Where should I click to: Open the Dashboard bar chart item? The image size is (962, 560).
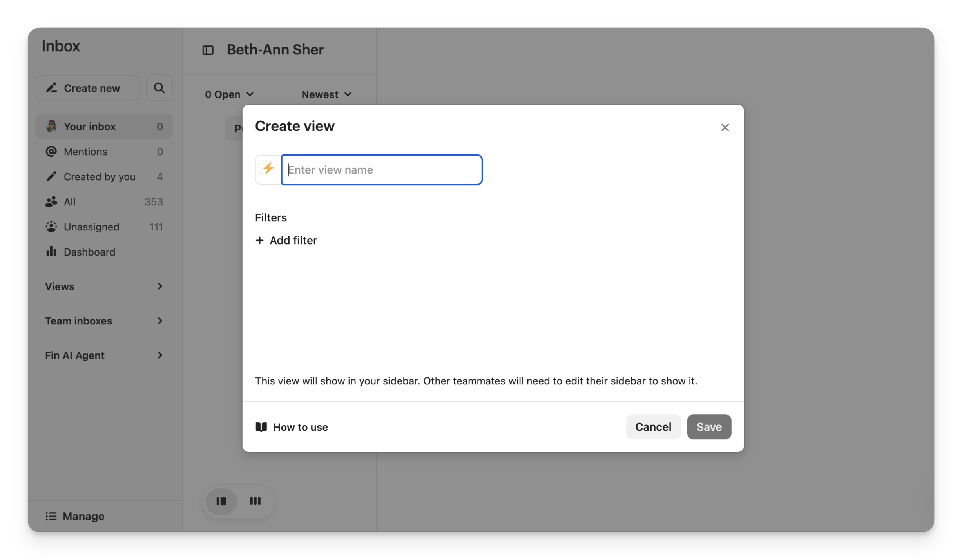[89, 252]
